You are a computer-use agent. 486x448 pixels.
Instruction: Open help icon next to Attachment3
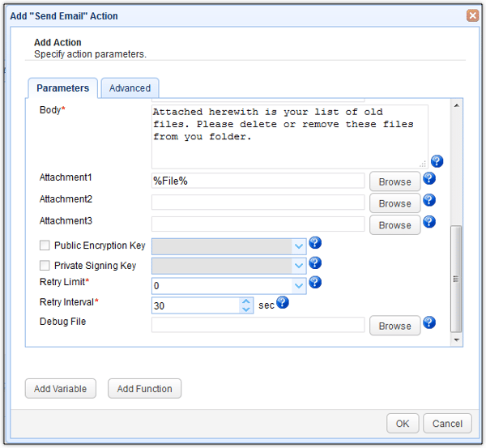429,222
